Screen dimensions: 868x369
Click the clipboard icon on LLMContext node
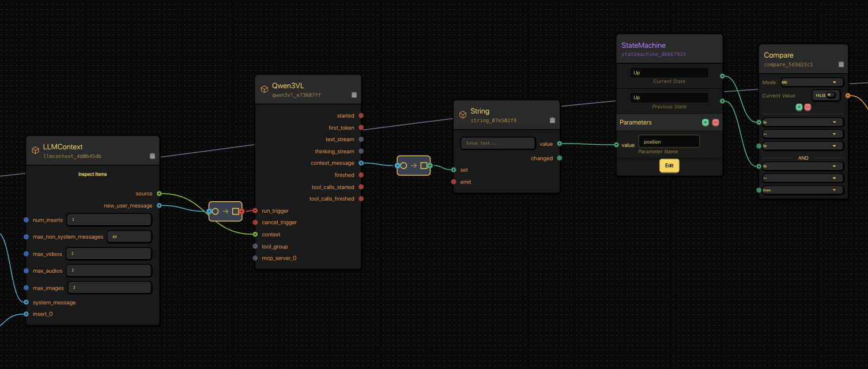pyautogui.click(x=152, y=156)
